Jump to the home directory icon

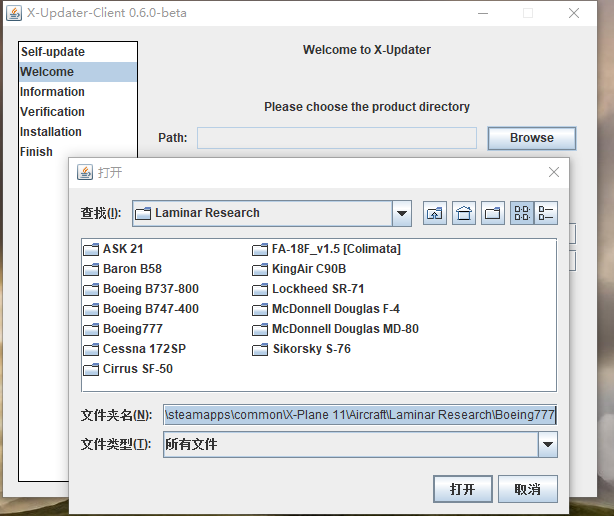[x=464, y=213]
